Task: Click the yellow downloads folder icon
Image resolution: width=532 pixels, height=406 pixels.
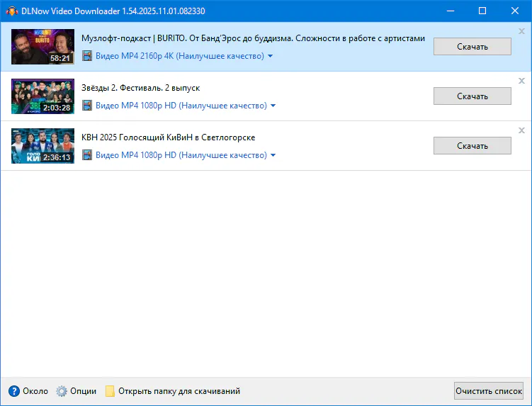Action: pos(110,391)
